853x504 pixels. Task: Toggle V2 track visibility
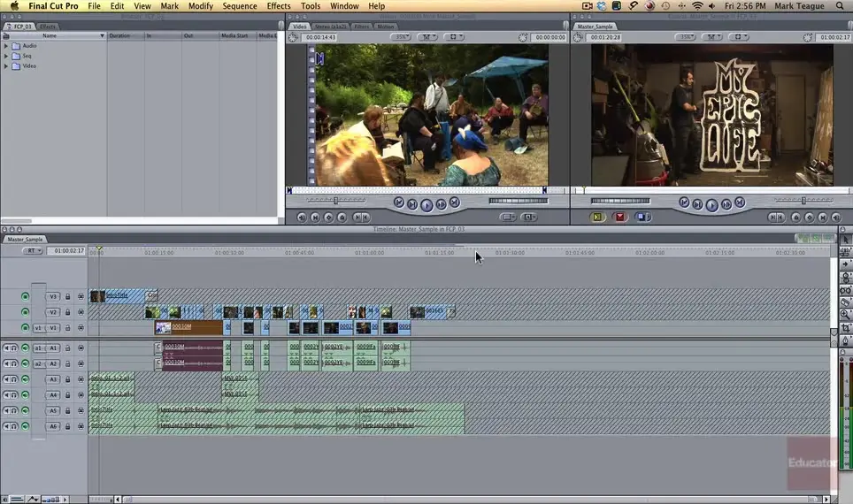25,312
